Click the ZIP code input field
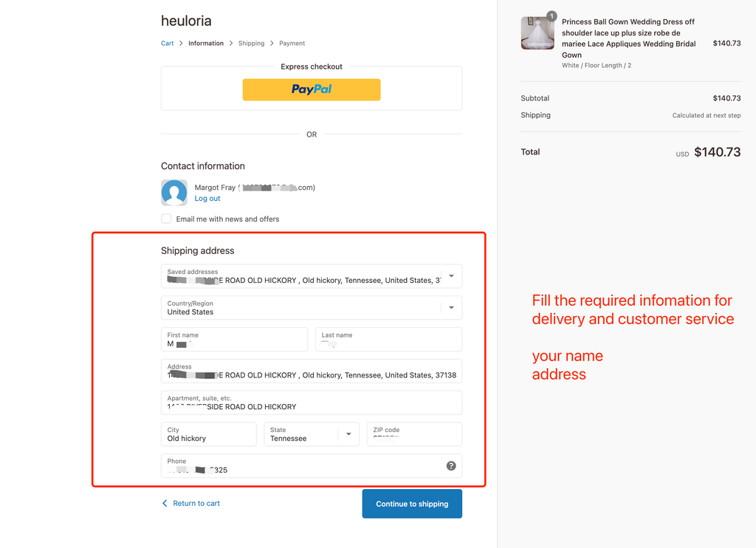The height and width of the screenshot is (548, 756). tap(414, 434)
